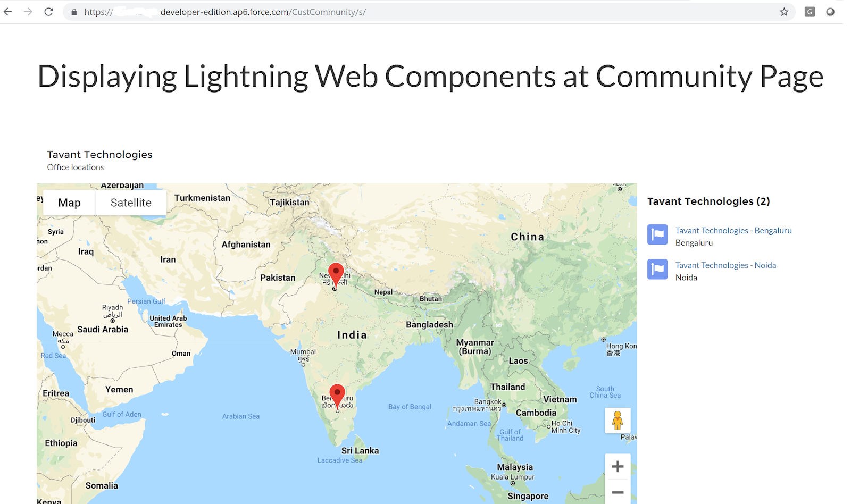The height and width of the screenshot is (504, 851).
Task: Zoom in using the plus icon
Action: [618, 466]
